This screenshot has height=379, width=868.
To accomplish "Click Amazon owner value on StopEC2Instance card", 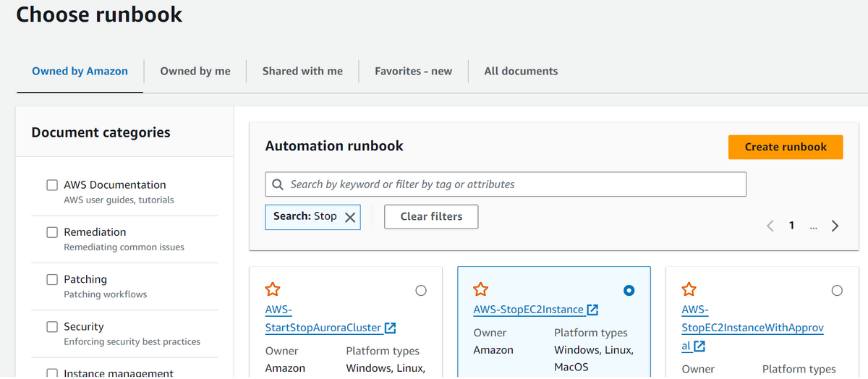I will click(493, 350).
